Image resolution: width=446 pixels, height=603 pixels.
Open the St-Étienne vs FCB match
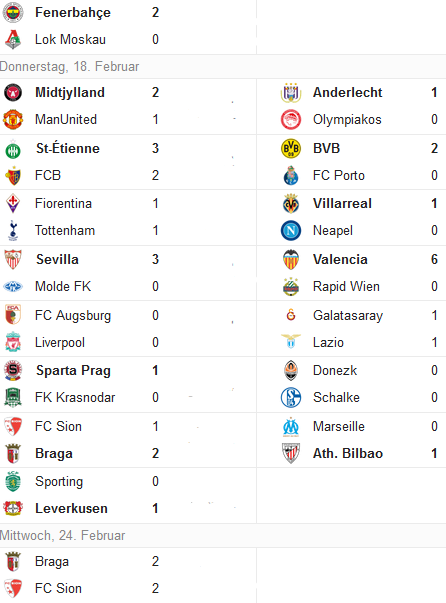pyautogui.click(x=128, y=162)
